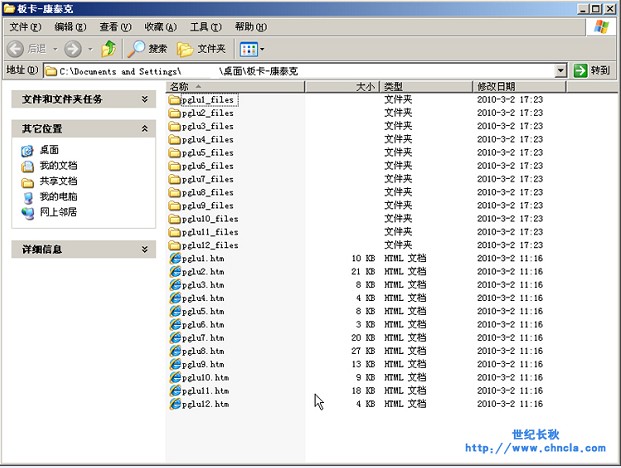Screen dimensions: 621x468
Task: Open the 共享文档 link
Action: (x=58, y=181)
